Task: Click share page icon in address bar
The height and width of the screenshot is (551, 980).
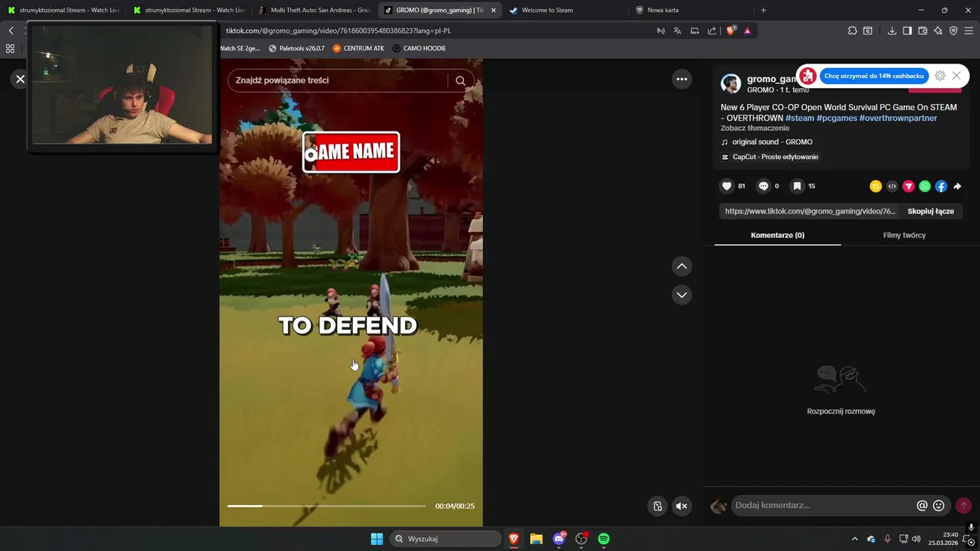Action: click(712, 31)
